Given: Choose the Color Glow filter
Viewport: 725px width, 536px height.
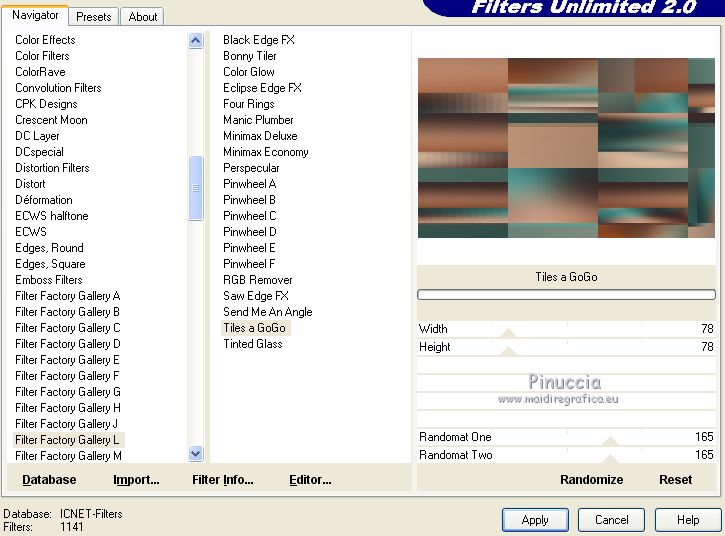Looking at the screenshot, I should coord(249,72).
